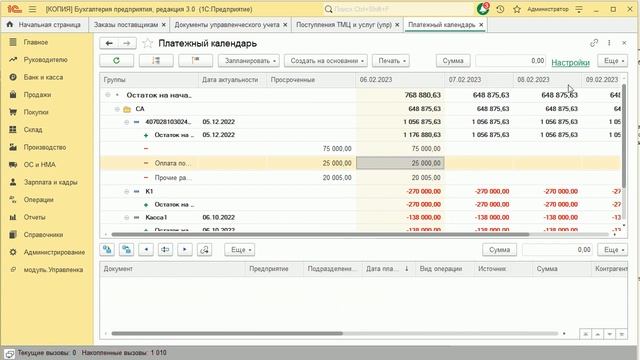The height and width of the screenshot is (360, 640).
Task: Click the forward navigation arrow
Action: pos(127,43)
